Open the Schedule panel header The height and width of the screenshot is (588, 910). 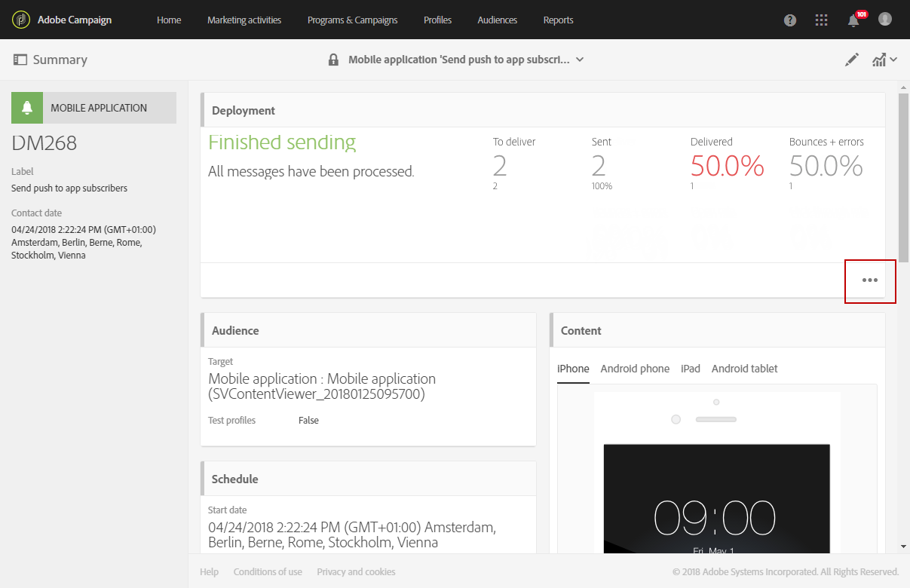[x=368, y=479]
